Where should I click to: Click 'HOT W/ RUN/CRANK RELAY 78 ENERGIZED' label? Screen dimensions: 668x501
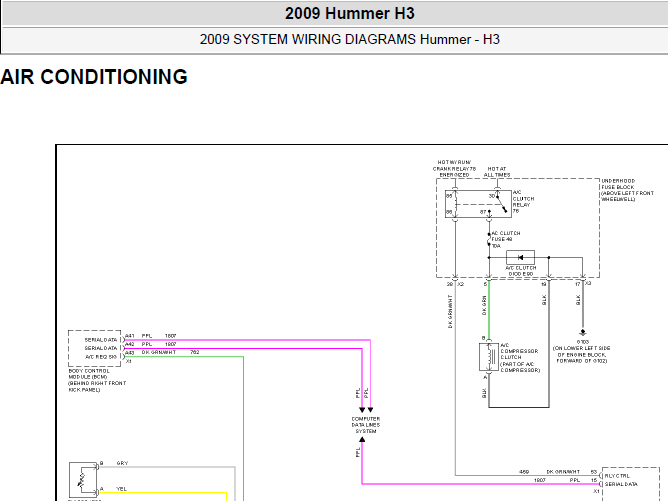[x=454, y=169]
